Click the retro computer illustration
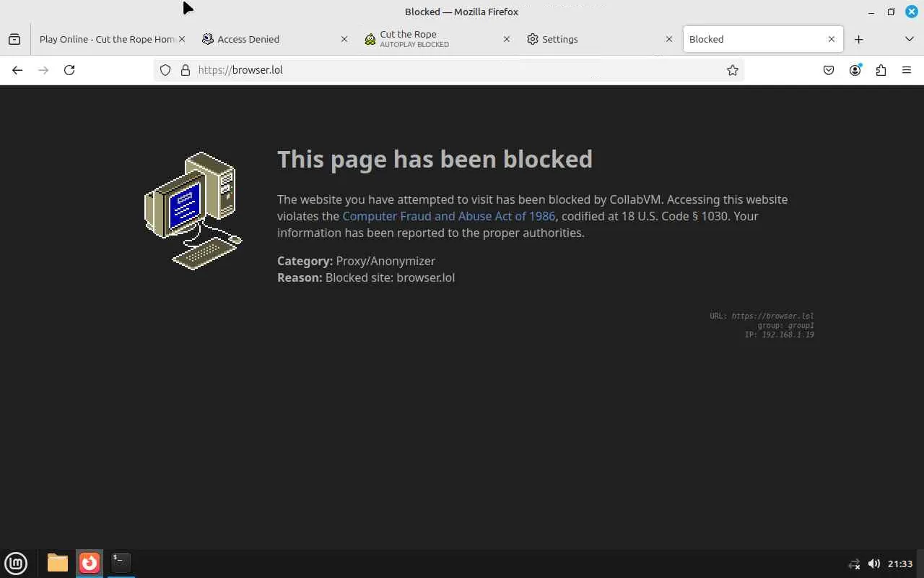This screenshot has height=578, width=924. [193, 211]
